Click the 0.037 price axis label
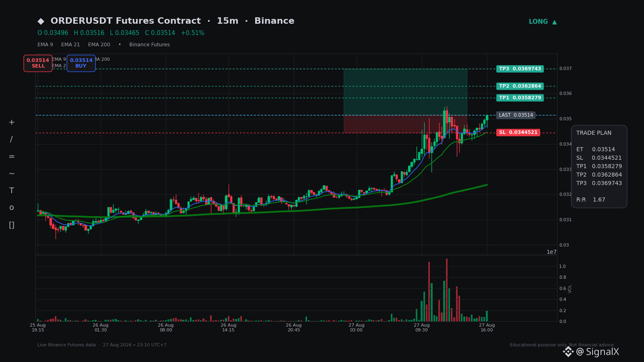The width and height of the screenshot is (644, 362). pyautogui.click(x=566, y=69)
